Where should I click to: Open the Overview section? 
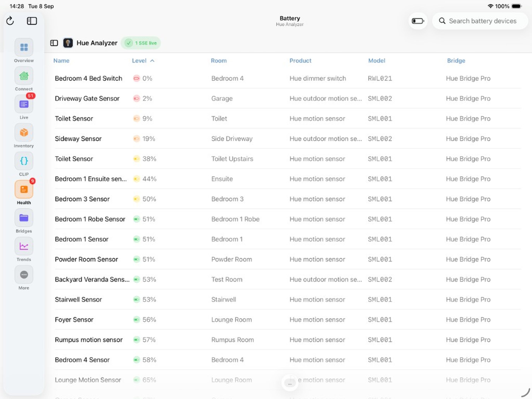(24, 50)
